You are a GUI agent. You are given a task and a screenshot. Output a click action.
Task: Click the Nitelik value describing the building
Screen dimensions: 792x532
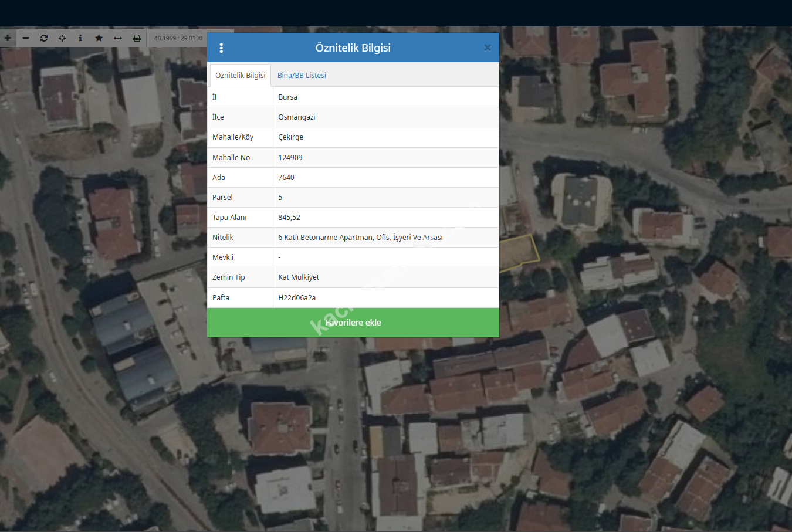pyautogui.click(x=360, y=238)
